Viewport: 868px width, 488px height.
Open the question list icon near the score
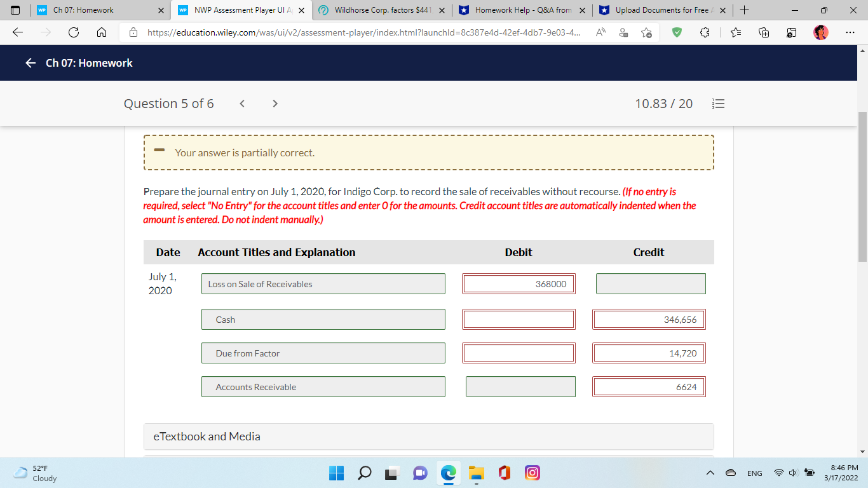click(x=718, y=104)
